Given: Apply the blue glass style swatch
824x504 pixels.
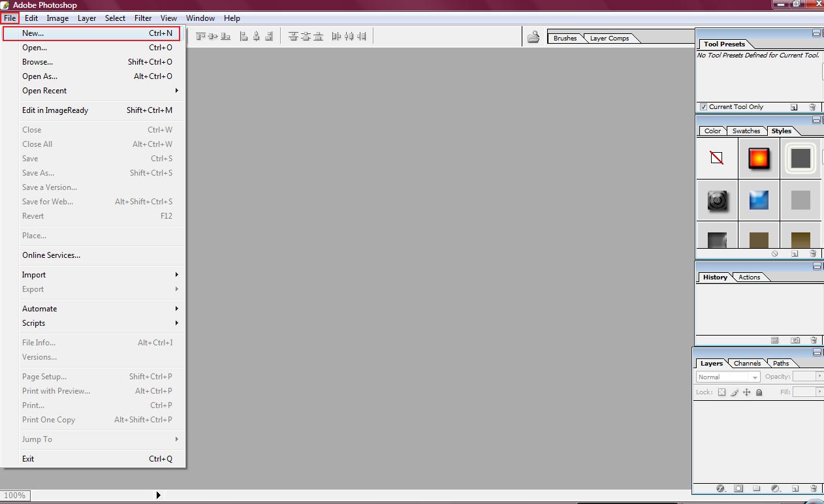Looking at the screenshot, I should click(759, 200).
